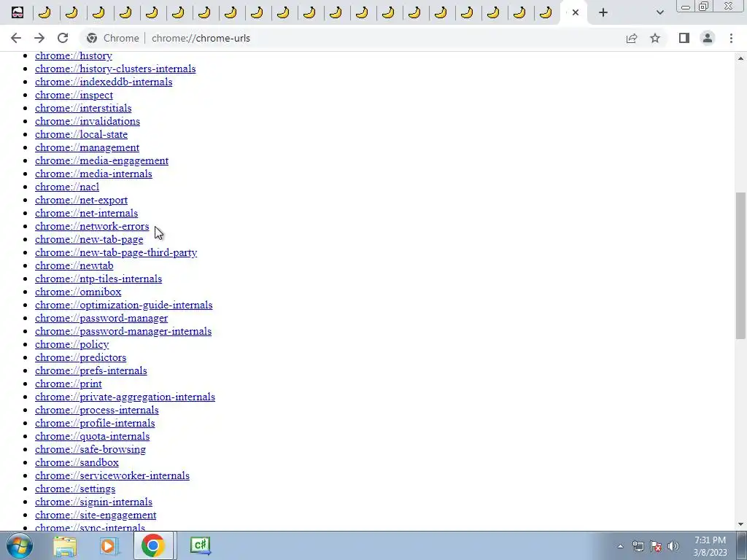The width and height of the screenshot is (747, 560).
Task: Follow the chrome://management link
Action: [x=88, y=147]
